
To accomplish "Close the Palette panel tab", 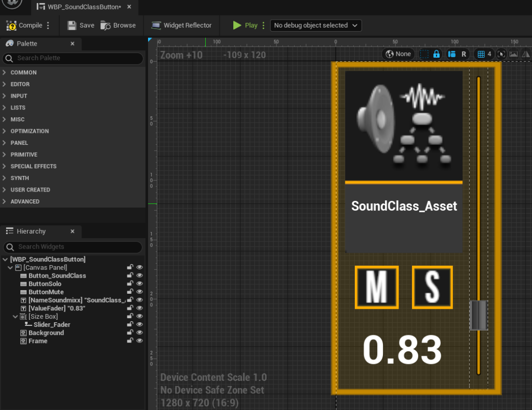I will click(72, 44).
